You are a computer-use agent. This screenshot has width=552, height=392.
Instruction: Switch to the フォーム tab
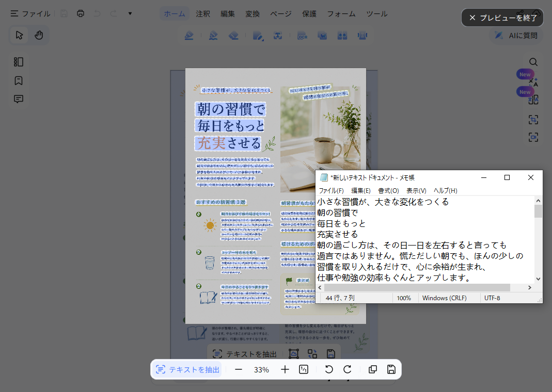coord(341,14)
